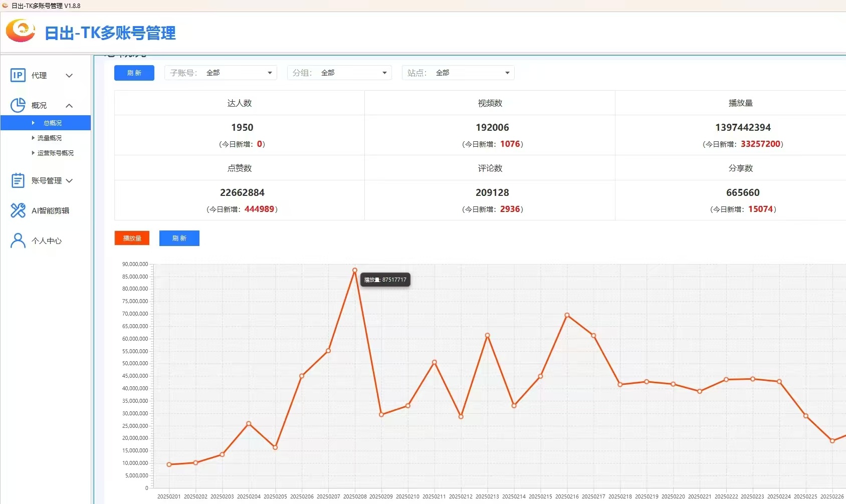The width and height of the screenshot is (846, 504).
Task: Click the 日出-TK多账号管理 header title
Action: [110, 33]
